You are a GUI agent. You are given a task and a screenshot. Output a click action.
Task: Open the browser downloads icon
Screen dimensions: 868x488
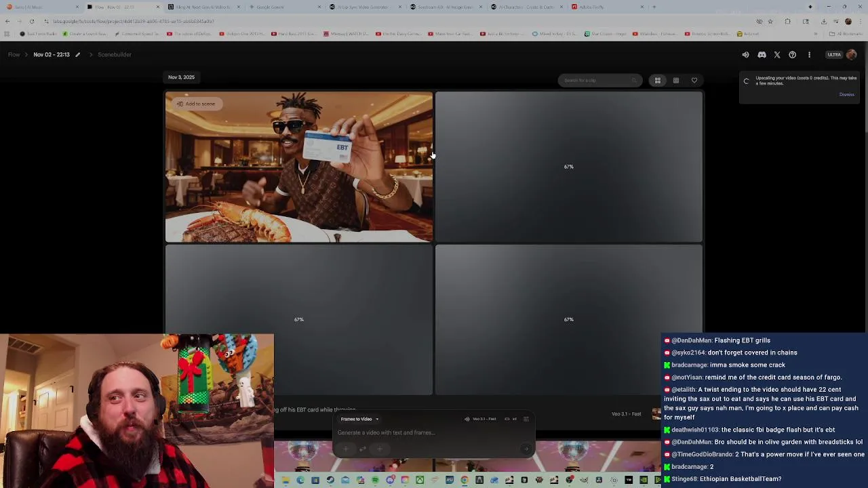pyautogui.click(x=824, y=22)
